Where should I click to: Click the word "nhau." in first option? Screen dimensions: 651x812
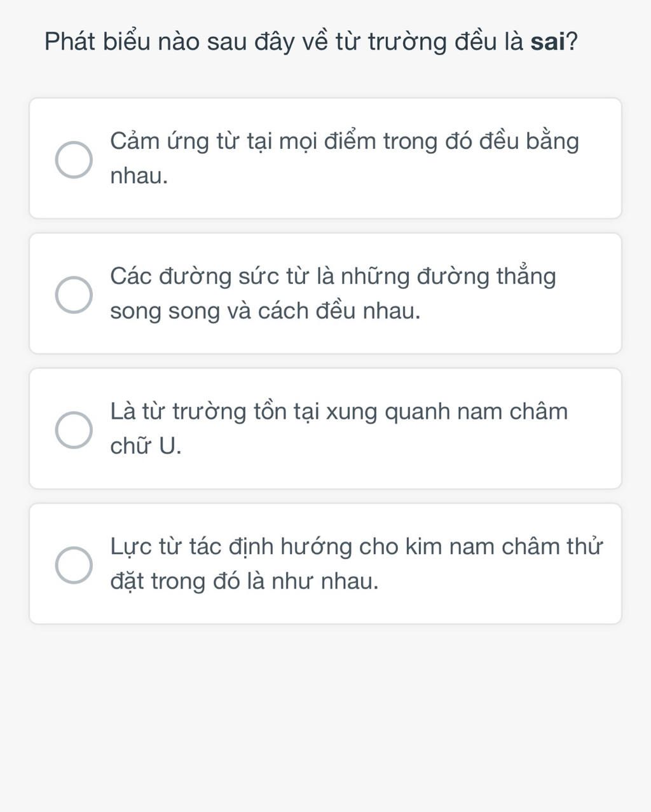(139, 176)
